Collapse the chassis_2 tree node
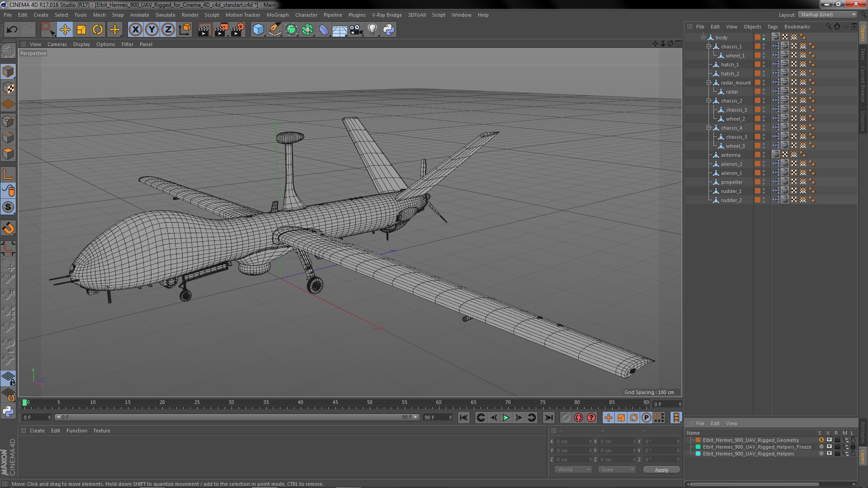This screenshot has height=488, width=868. pos(709,101)
